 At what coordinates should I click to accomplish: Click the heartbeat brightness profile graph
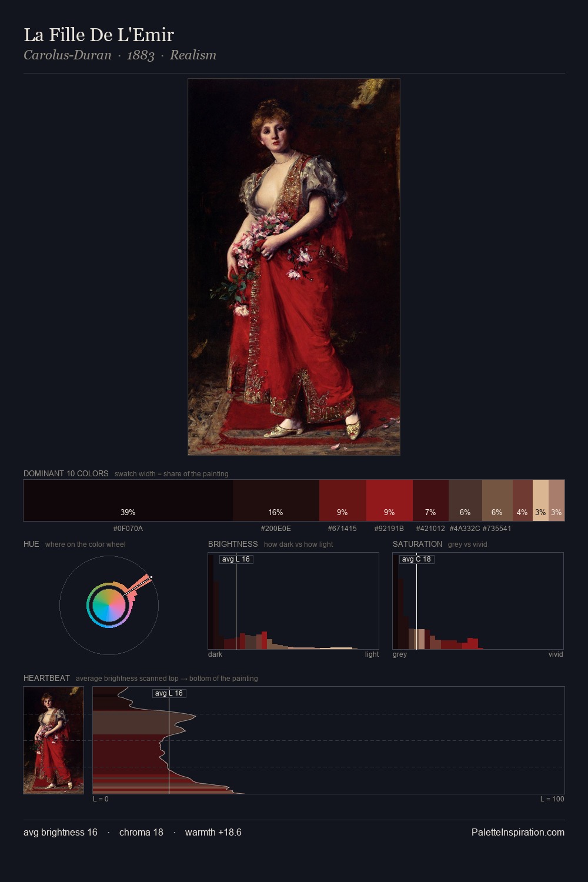pos(329,740)
